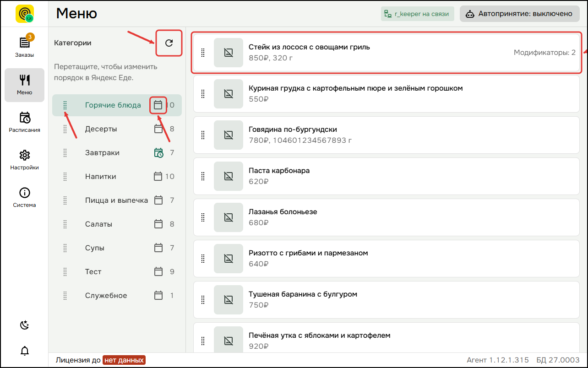Image resolution: width=588 pixels, height=368 pixels.
Task: Click Модификаторы: 2 on the salmon steak
Action: point(544,53)
